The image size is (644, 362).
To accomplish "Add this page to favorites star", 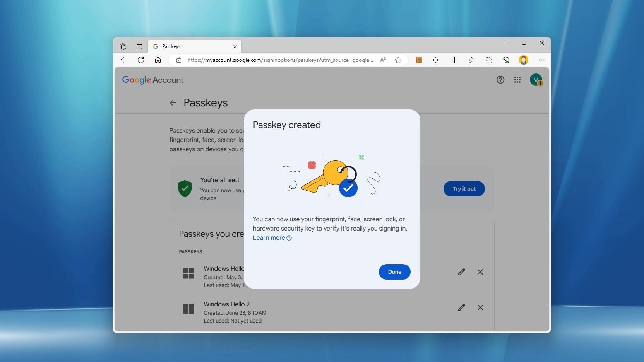I will [x=398, y=60].
